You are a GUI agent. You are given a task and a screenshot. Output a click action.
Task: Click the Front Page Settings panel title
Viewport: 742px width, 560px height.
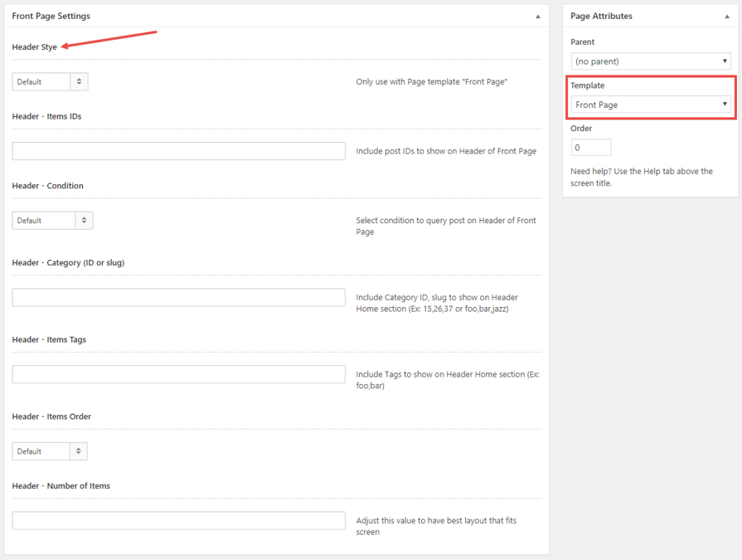coord(51,16)
